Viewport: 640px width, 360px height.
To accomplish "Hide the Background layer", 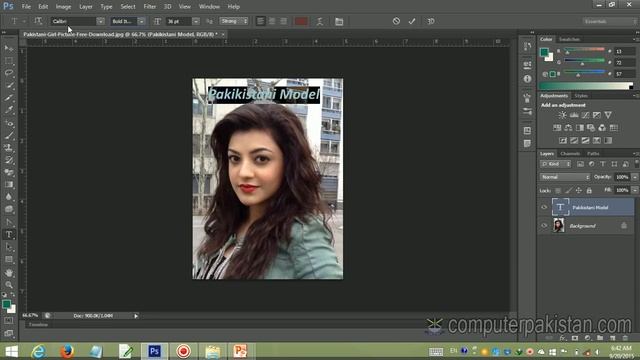I will (544, 226).
